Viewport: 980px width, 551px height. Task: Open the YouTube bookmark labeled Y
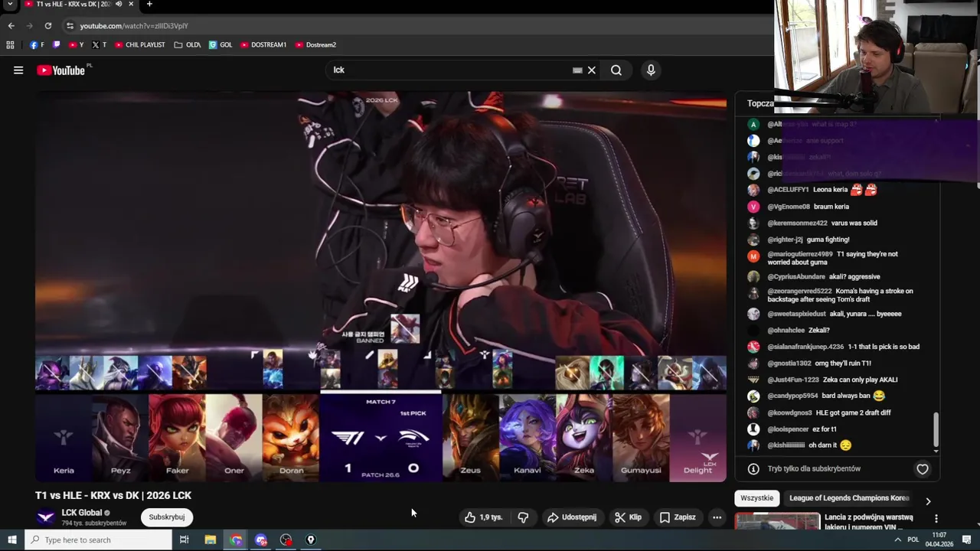pyautogui.click(x=77, y=45)
